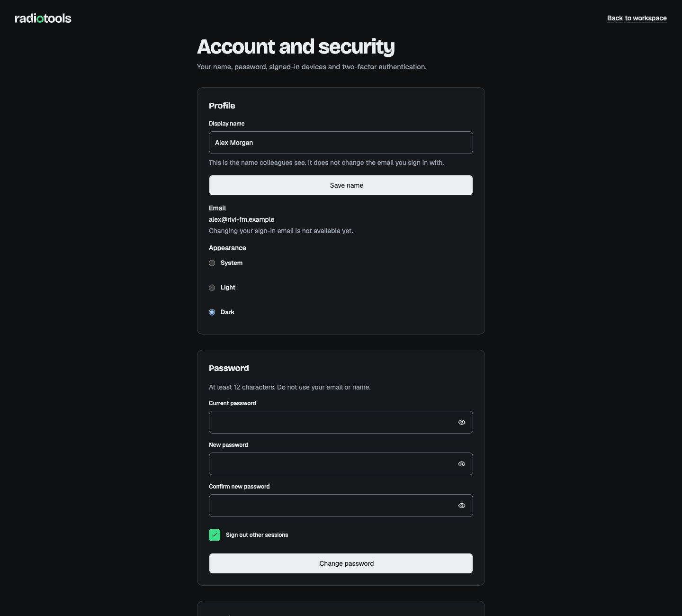
Task: Show the Current password field text
Action: [x=462, y=422]
